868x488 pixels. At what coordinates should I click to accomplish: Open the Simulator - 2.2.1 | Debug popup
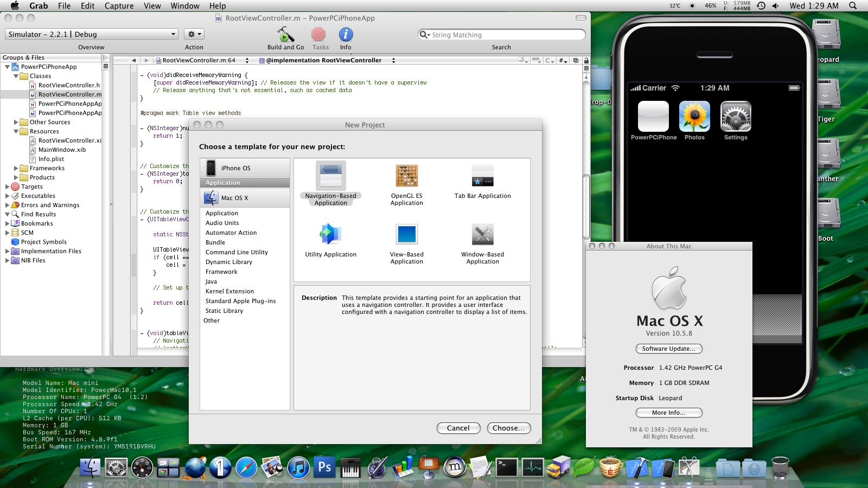pos(91,34)
